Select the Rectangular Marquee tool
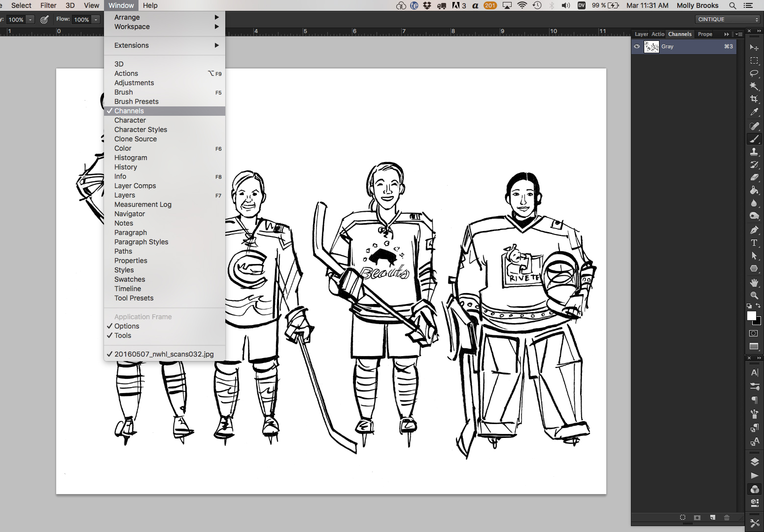The image size is (764, 532). click(754, 61)
